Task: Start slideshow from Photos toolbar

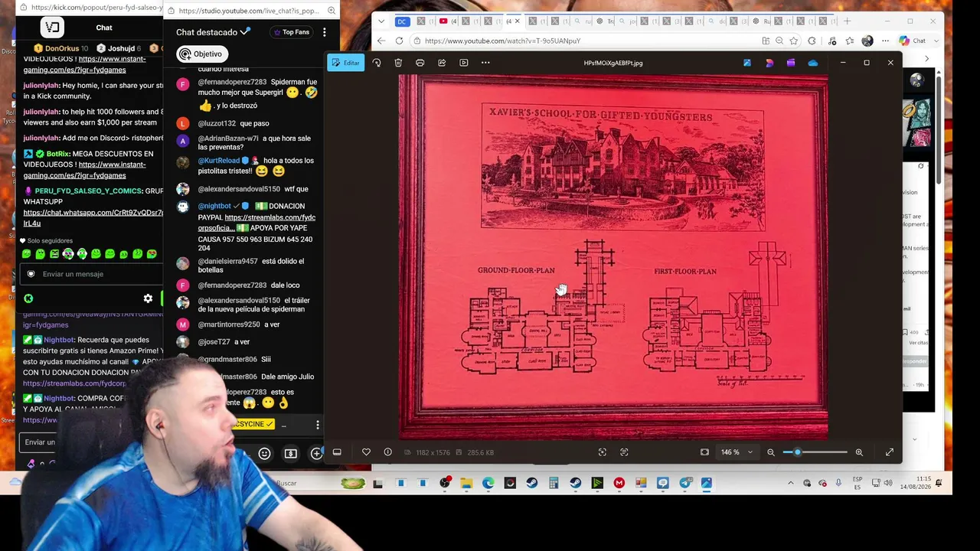Action: (x=463, y=63)
